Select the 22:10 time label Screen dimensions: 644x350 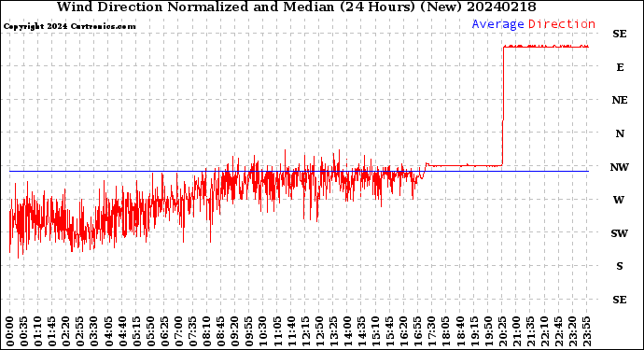pyautogui.click(x=544, y=331)
